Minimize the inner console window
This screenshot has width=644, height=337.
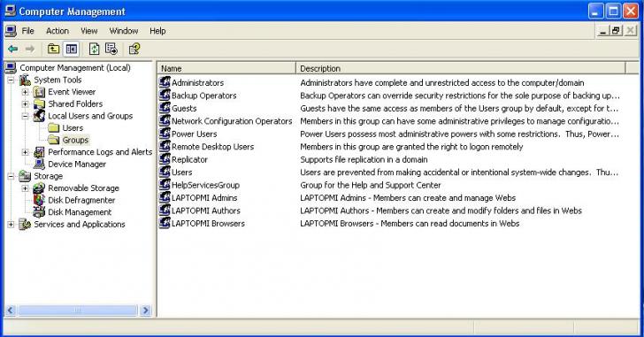pos(602,31)
